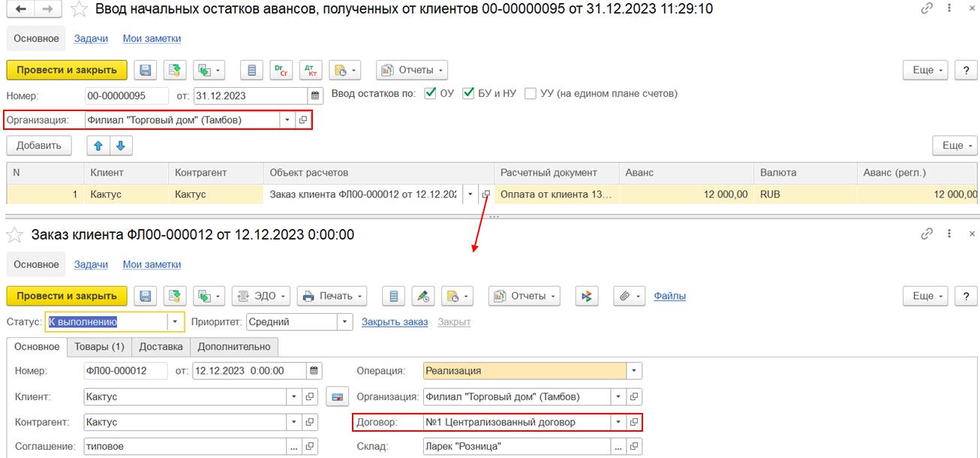Open the calendar picker next to date 31.12.2023
Viewport: 980px width, 458px height.
tap(314, 95)
